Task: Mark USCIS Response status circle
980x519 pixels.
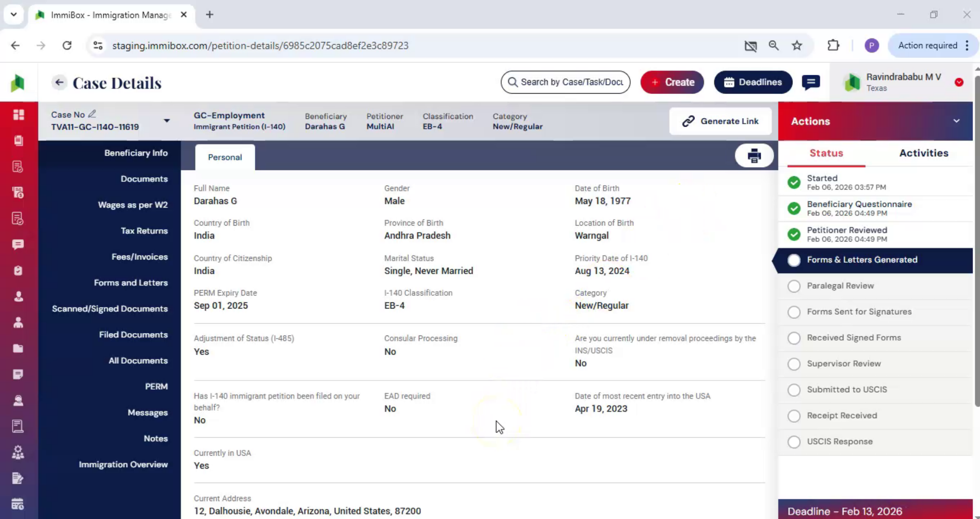Action: tap(794, 442)
